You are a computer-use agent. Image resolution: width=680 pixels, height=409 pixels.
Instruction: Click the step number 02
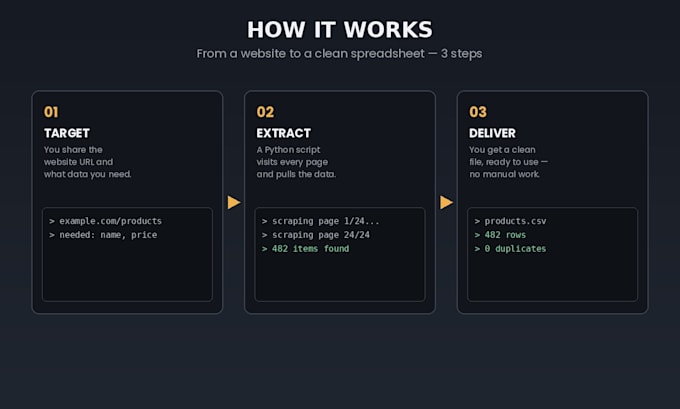click(x=265, y=112)
